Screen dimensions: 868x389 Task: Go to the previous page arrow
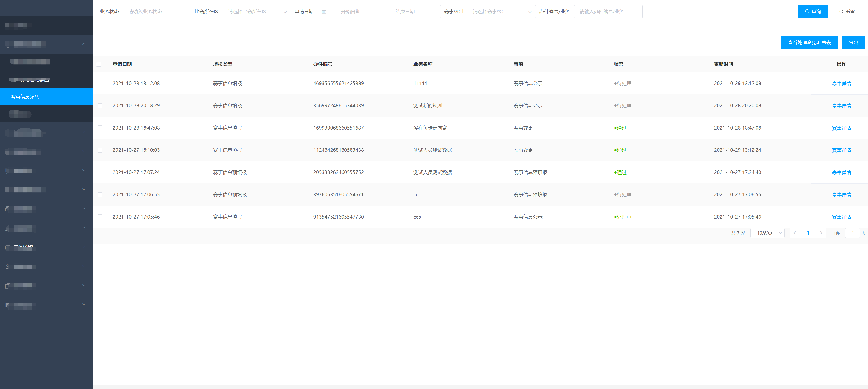pos(795,233)
